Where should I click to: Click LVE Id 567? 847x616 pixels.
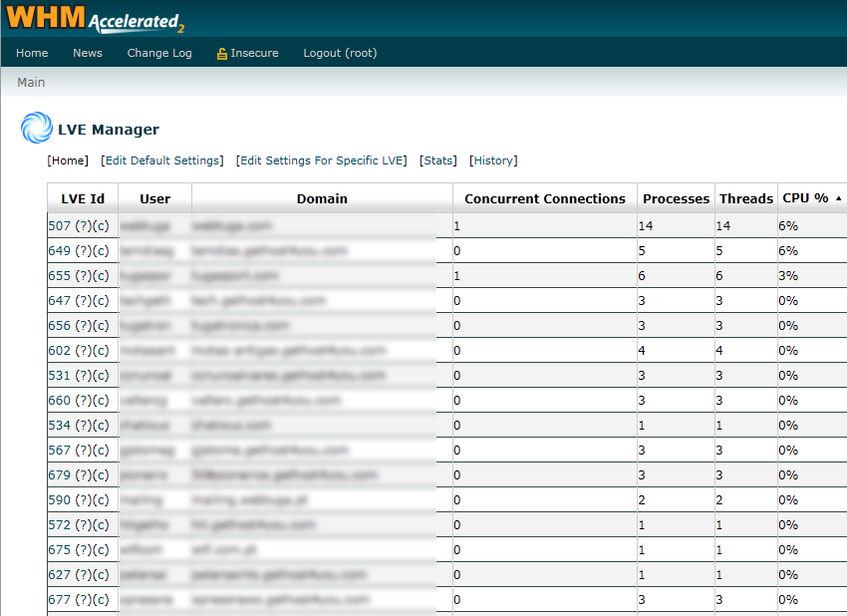pyautogui.click(x=60, y=451)
